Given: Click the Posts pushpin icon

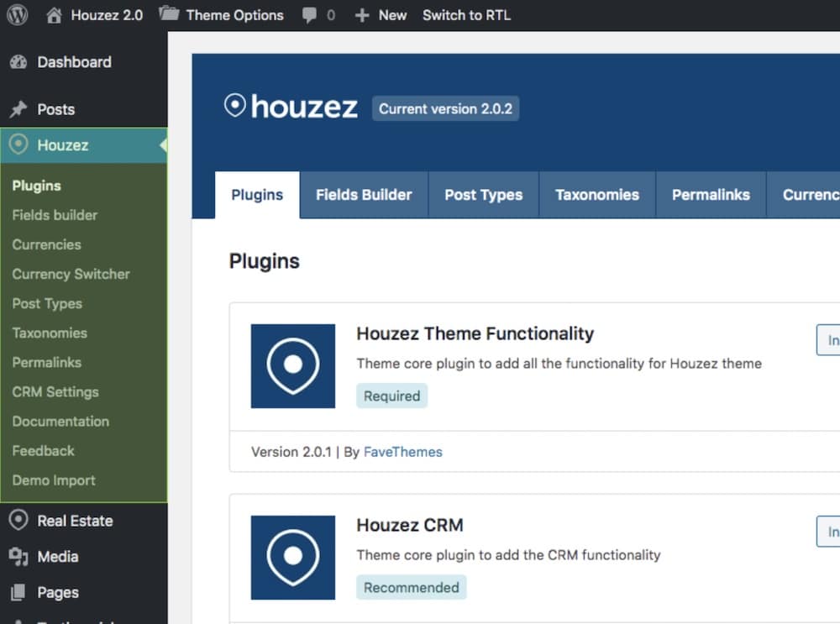Looking at the screenshot, I should (x=18, y=109).
